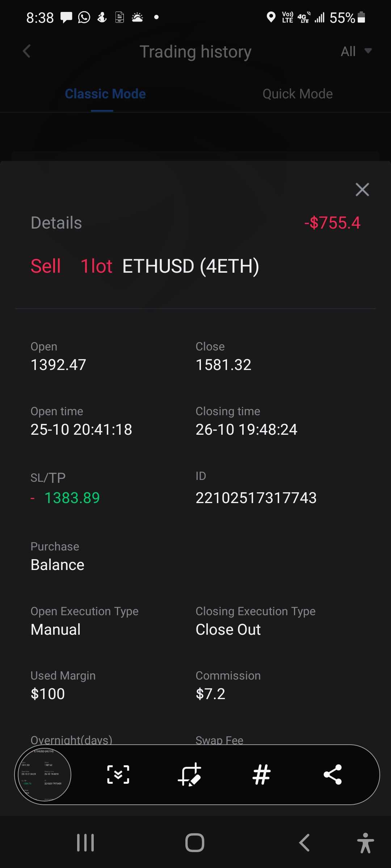This screenshot has width=391, height=868.
Task: Open the screenshot preview thumbnail
Action: point(43,774)
